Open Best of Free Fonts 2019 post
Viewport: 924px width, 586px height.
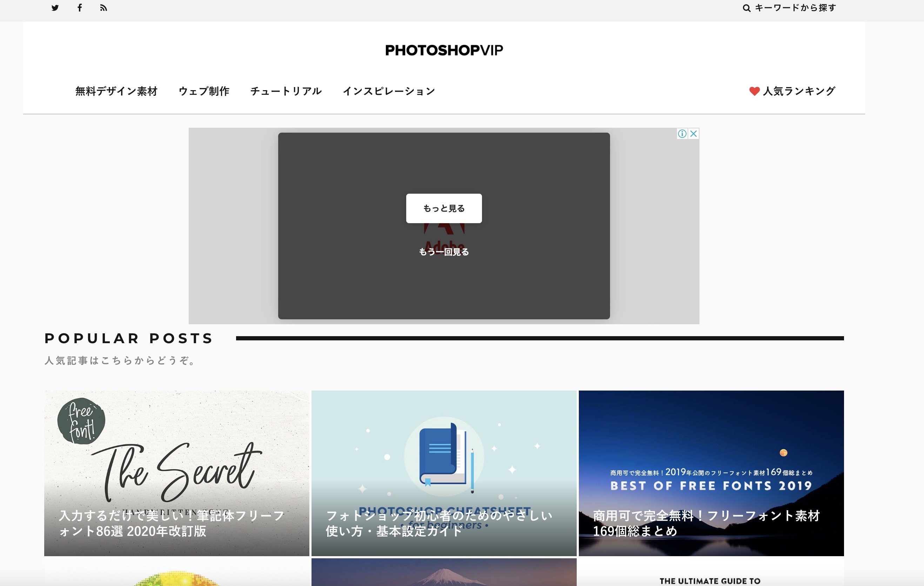[x=711, y=473]
